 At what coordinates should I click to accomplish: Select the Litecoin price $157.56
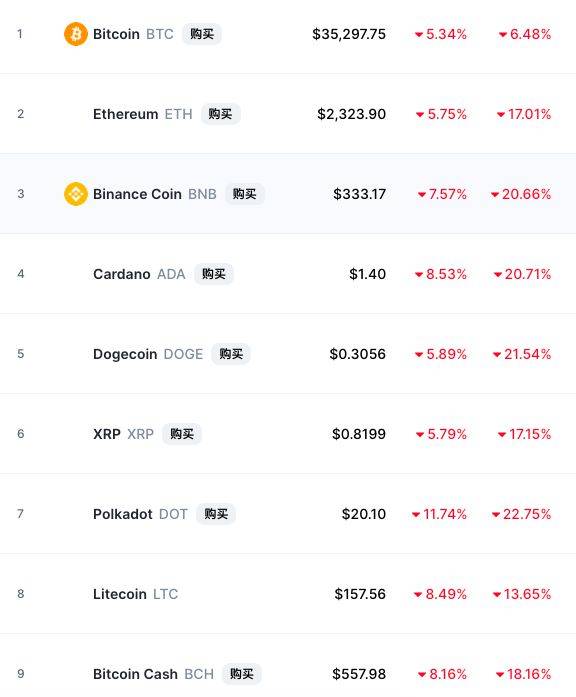[x=360, y=594]
